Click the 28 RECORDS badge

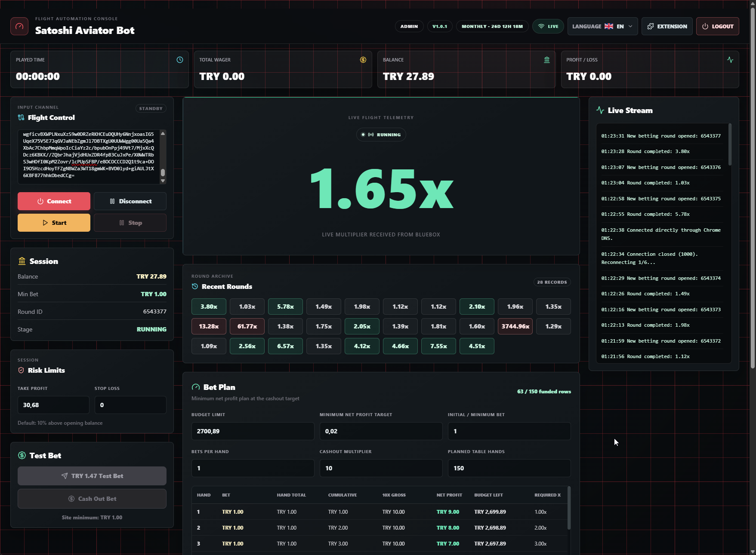552,282
